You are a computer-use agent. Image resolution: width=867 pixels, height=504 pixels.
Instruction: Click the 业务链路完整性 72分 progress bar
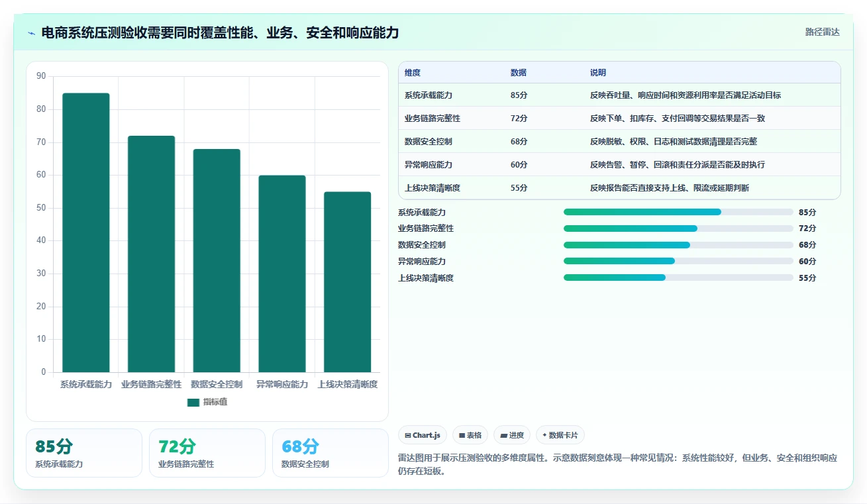678,228
